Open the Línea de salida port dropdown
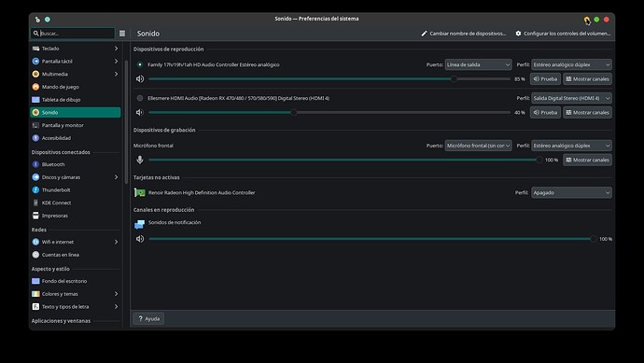Viewport: 644px width, 363px height. pos(478,64)
